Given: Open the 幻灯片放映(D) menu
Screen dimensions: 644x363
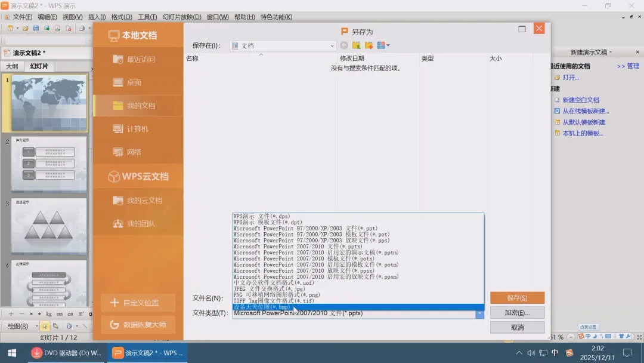Looking at the screenshot, I should coord(182,17).
